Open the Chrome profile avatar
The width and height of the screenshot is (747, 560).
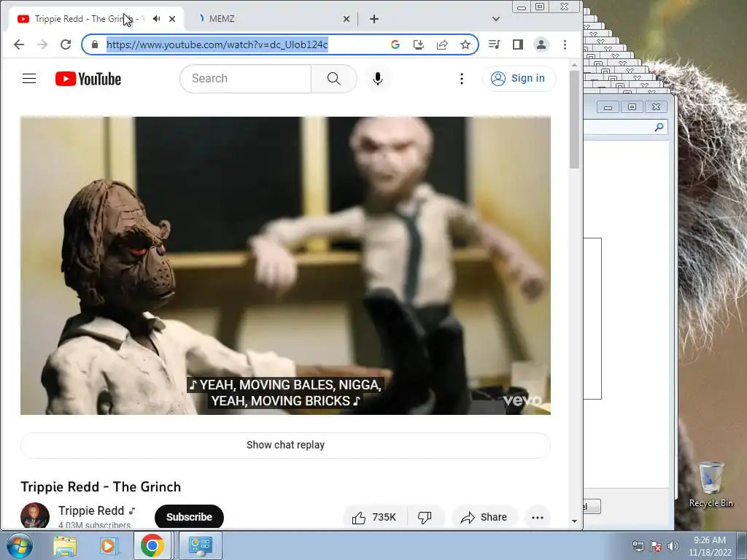(541, 44)
